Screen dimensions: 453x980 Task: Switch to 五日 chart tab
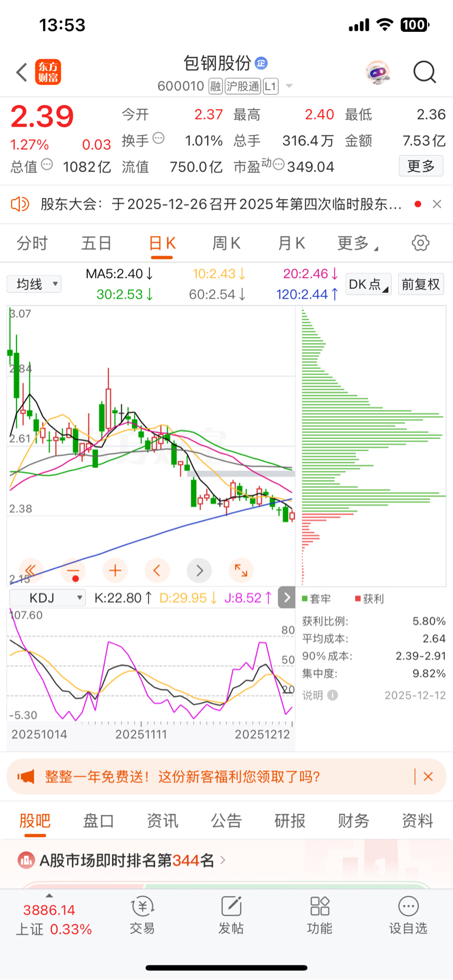tap(96, 243)
